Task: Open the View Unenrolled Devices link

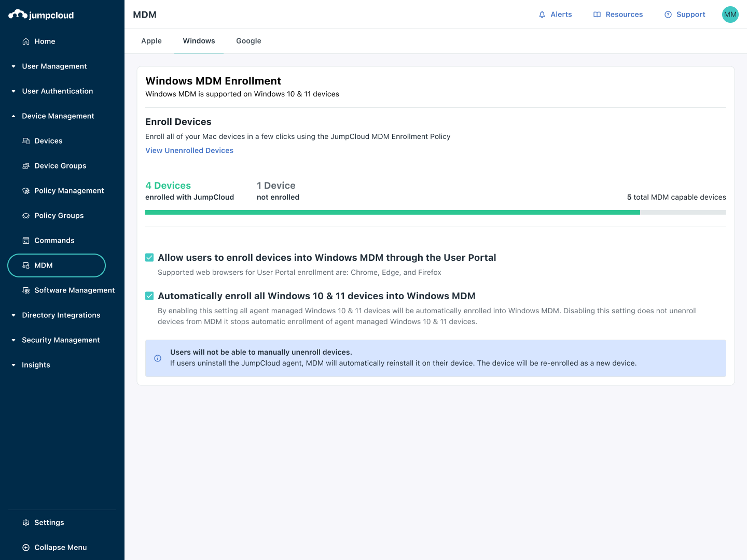Action: 189,150
